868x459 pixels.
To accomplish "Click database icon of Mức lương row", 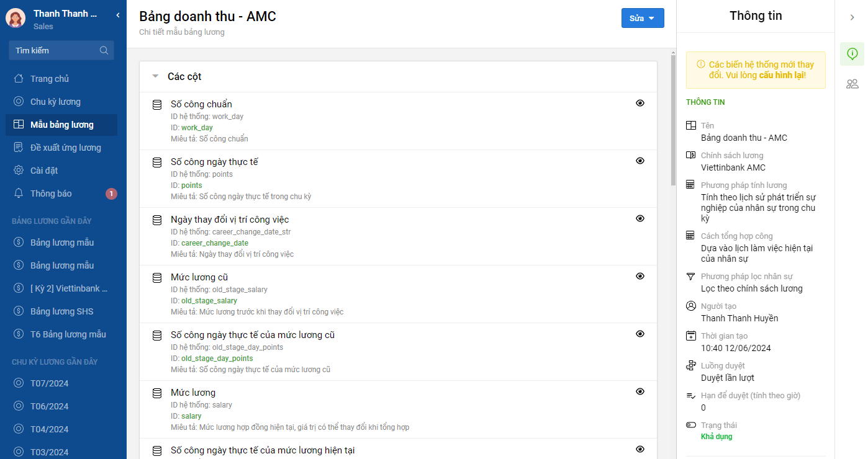I will (x=157, y=393).
